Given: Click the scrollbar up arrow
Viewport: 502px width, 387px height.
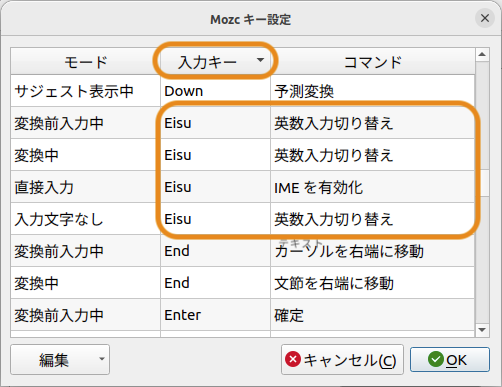Looking at the screenshot, I should pos(482,54).
